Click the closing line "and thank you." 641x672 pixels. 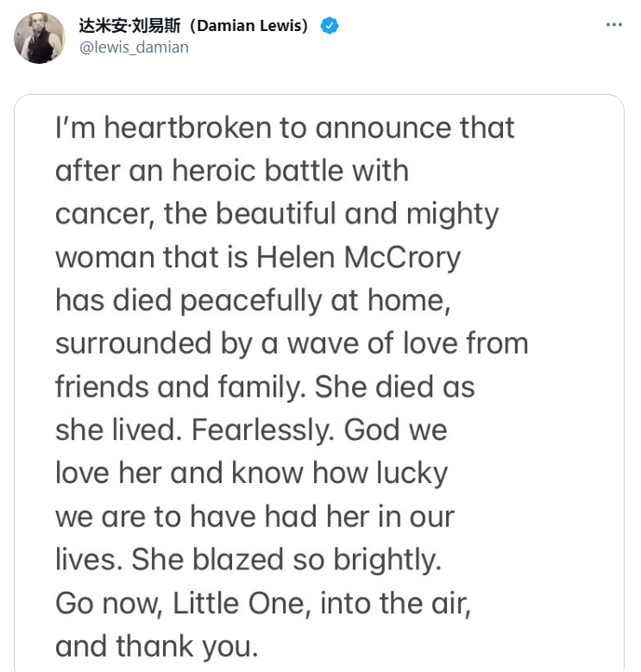tap(157, 646)
